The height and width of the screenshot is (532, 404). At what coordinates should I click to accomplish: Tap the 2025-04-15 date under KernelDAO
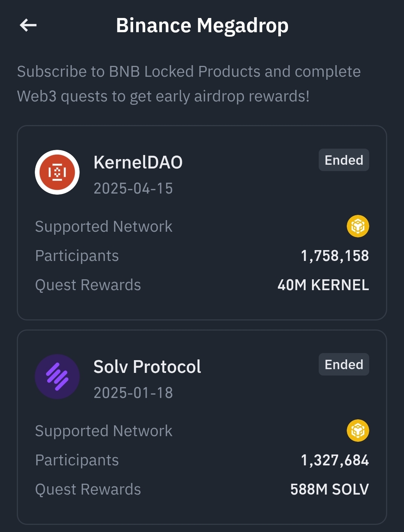click(133, 188)
